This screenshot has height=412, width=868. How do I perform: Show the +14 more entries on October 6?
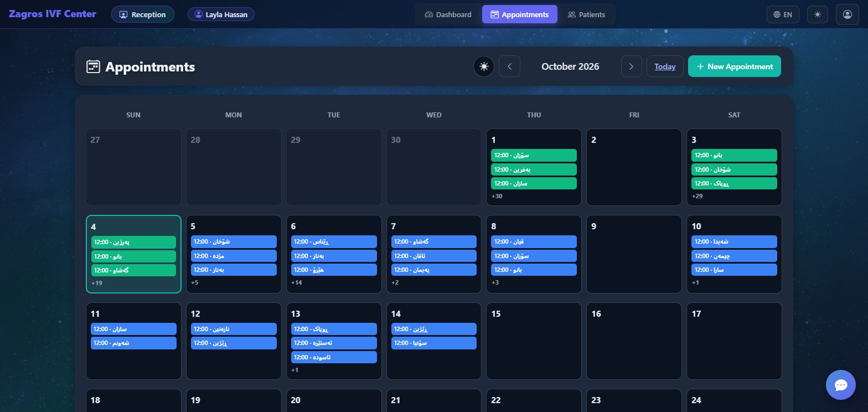point(297,282)
